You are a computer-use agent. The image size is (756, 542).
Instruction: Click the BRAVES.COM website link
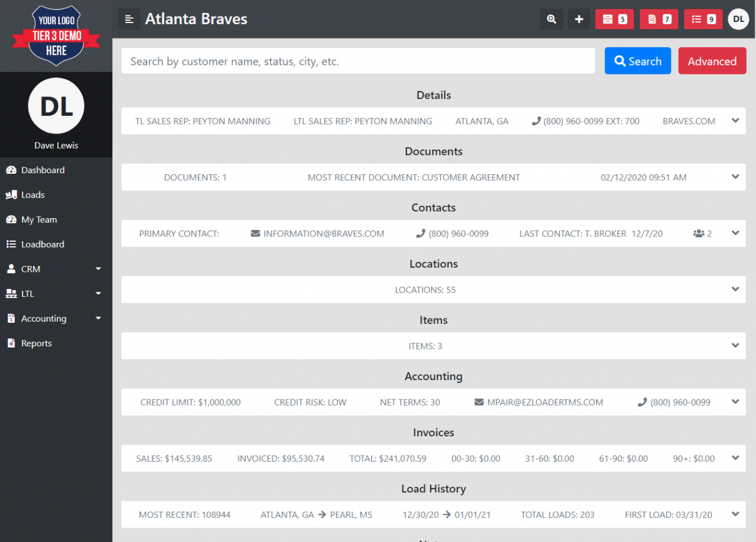(x=689, y=121)
